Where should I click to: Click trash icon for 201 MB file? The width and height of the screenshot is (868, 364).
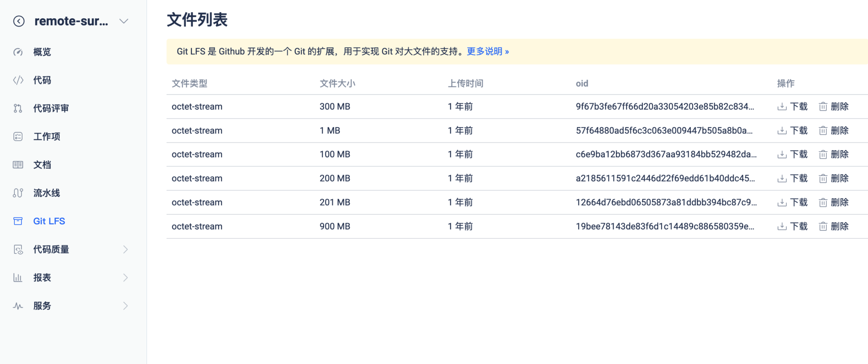click(x=823, y=202)
